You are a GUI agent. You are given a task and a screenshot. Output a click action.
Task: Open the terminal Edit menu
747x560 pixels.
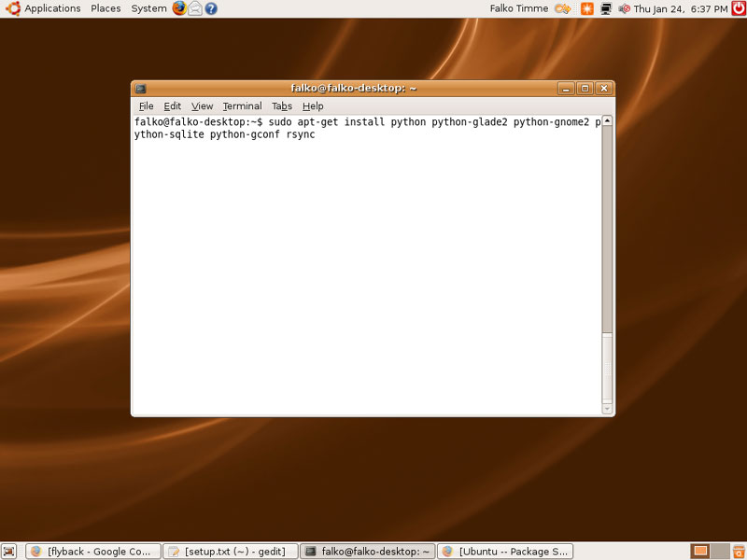pos(172,106)
